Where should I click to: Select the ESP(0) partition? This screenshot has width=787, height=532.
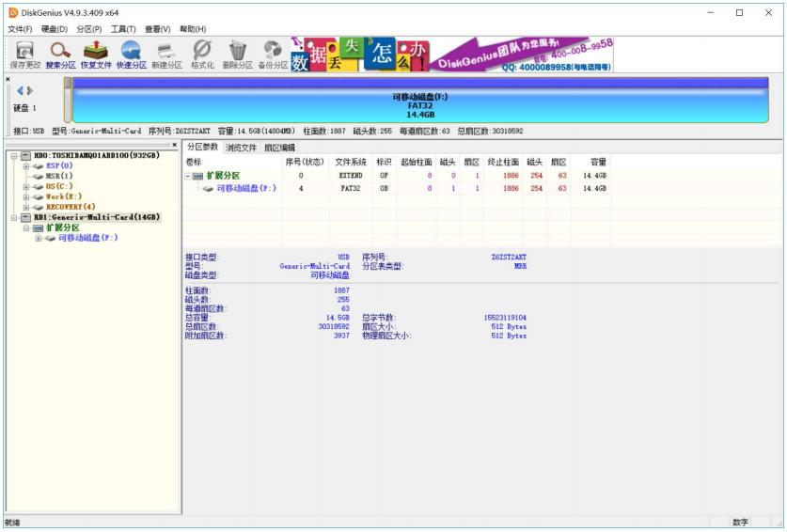[x=59, y=165]
